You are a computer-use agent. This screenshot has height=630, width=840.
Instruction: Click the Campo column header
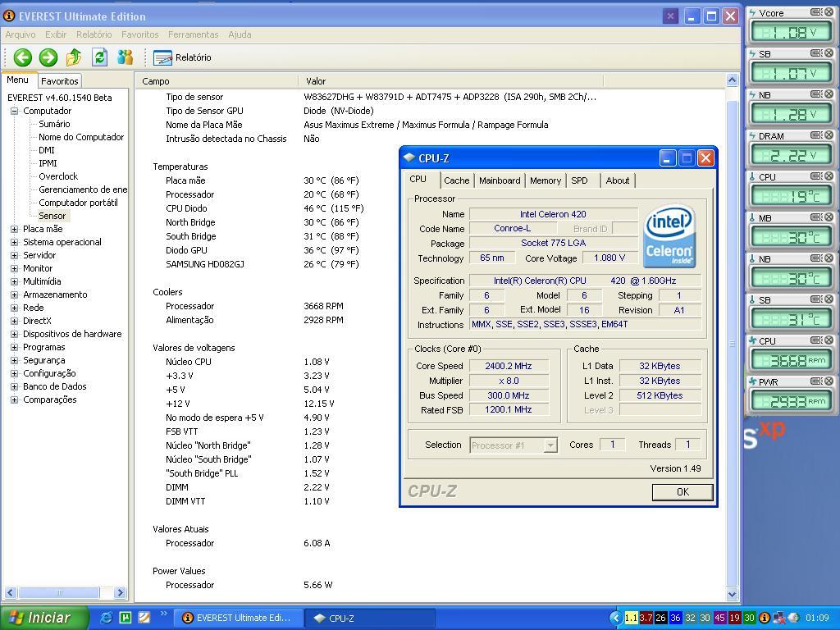click(216, 81)
